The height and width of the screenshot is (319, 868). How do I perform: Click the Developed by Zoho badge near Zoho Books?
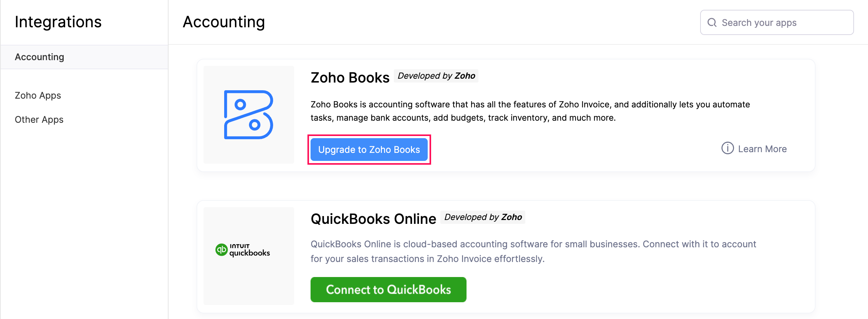(x=436, y=76)
